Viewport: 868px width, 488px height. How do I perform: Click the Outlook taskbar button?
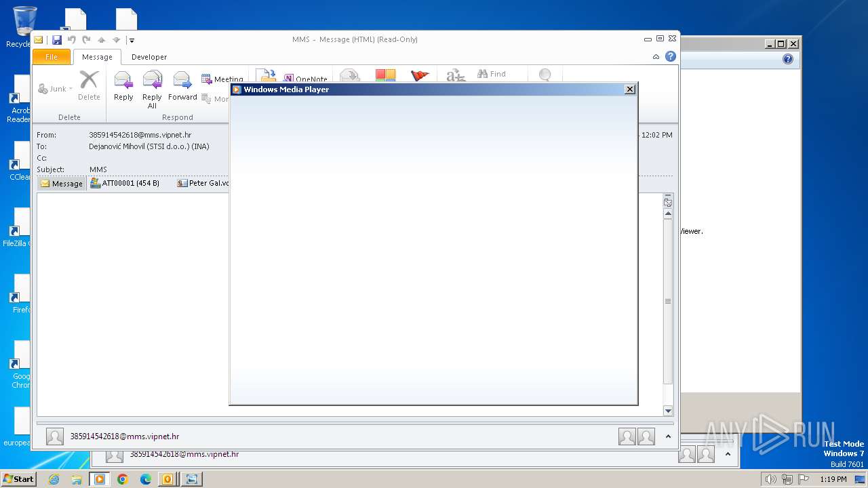[x=167, y=479]
